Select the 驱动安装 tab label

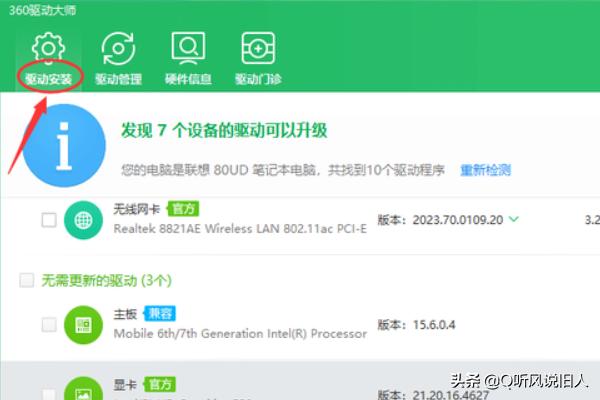coord(49,79)
